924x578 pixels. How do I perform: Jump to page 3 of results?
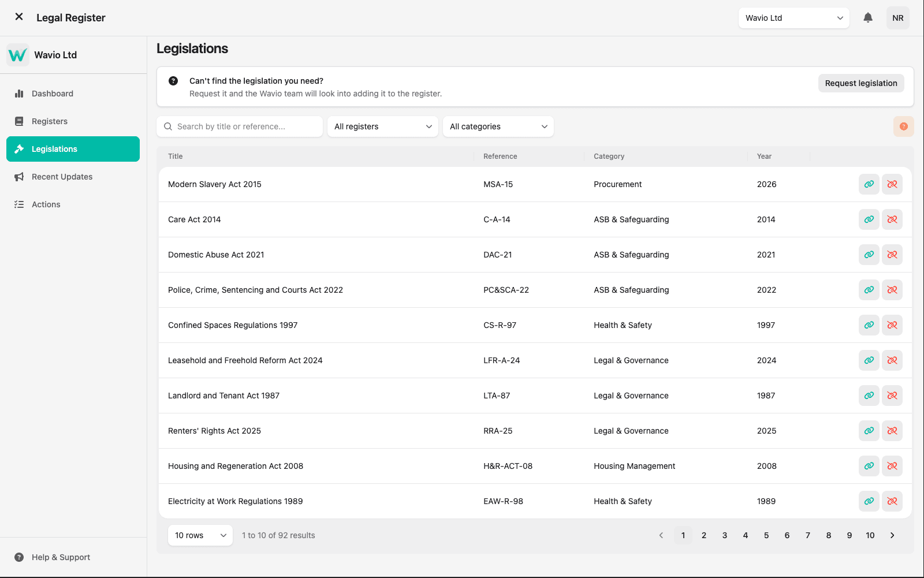(x=725, y=535)
